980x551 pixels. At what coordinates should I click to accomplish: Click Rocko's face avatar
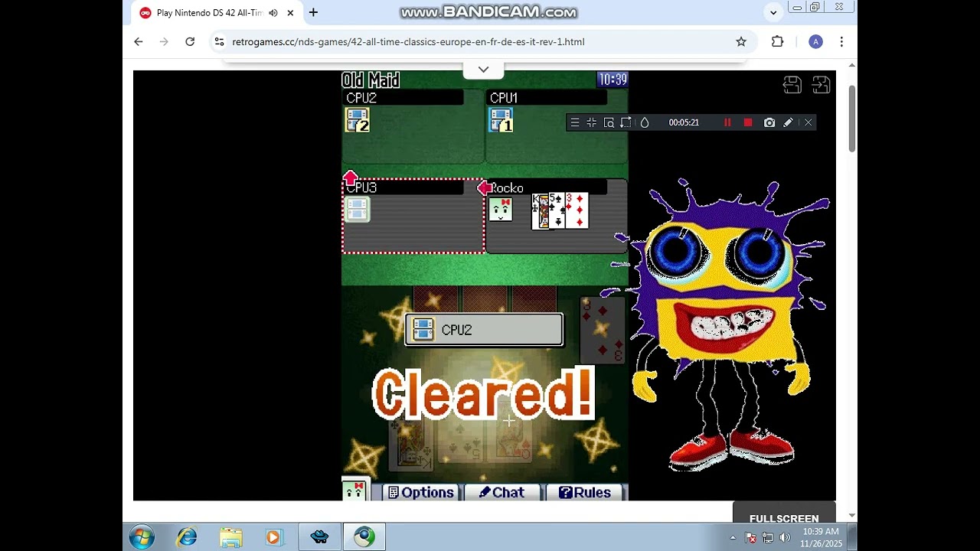tap(501, 210)
